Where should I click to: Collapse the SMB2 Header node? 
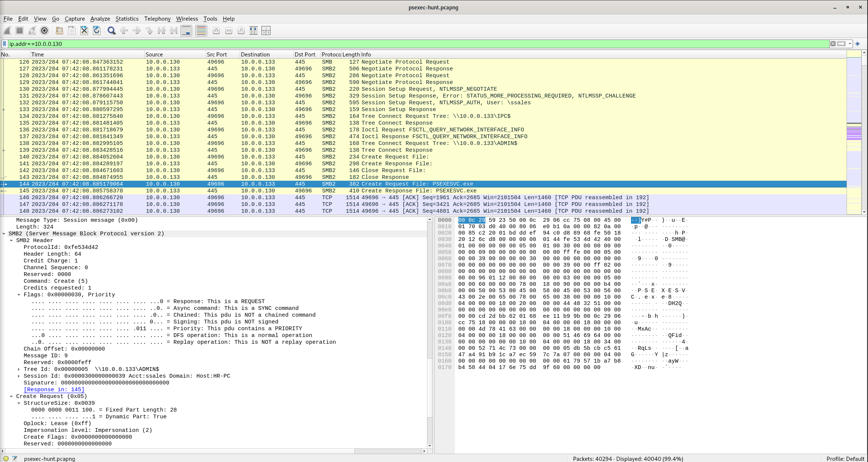tap(11, 241)
